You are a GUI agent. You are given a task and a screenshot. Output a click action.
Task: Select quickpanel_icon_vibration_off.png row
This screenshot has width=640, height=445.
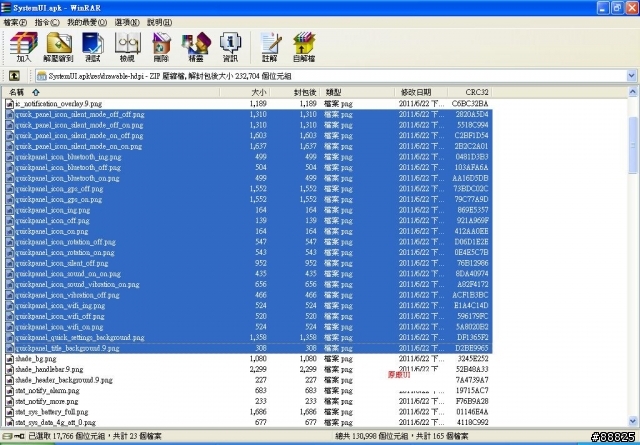(249, 295)
